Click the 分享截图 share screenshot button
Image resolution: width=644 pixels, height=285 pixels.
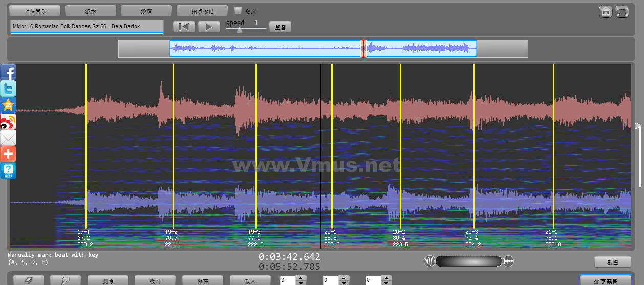605,280
